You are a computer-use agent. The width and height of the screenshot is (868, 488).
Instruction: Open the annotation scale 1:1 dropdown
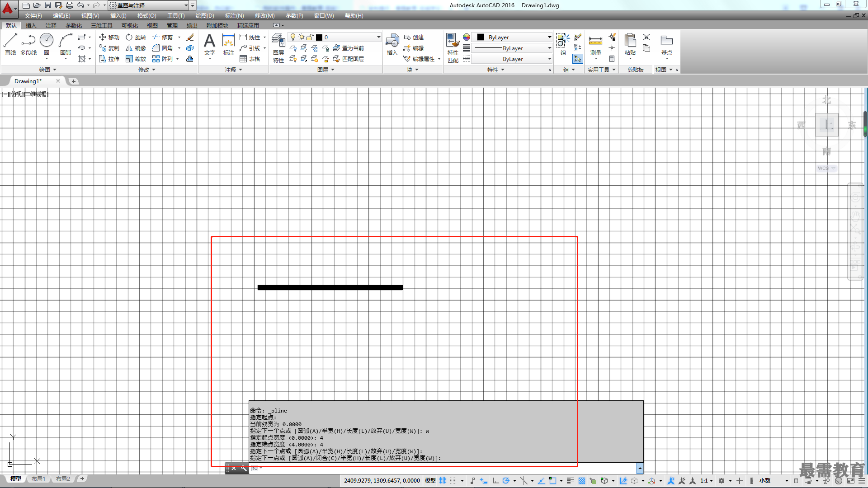(707, 481)
